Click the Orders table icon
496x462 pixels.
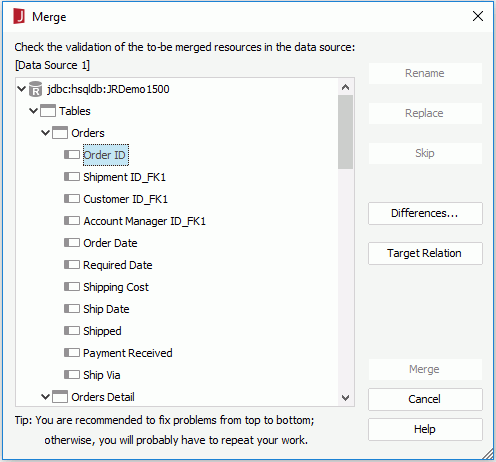[x=60, y=133]
